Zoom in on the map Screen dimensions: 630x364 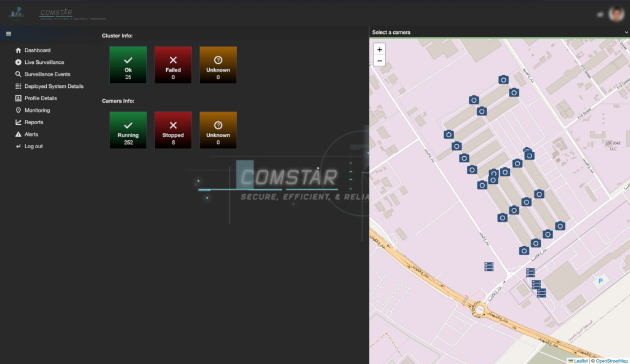380,50
